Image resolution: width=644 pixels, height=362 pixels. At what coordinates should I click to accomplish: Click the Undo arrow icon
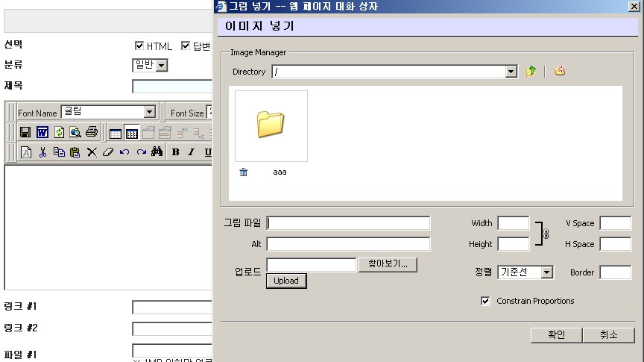coord(124,152)
